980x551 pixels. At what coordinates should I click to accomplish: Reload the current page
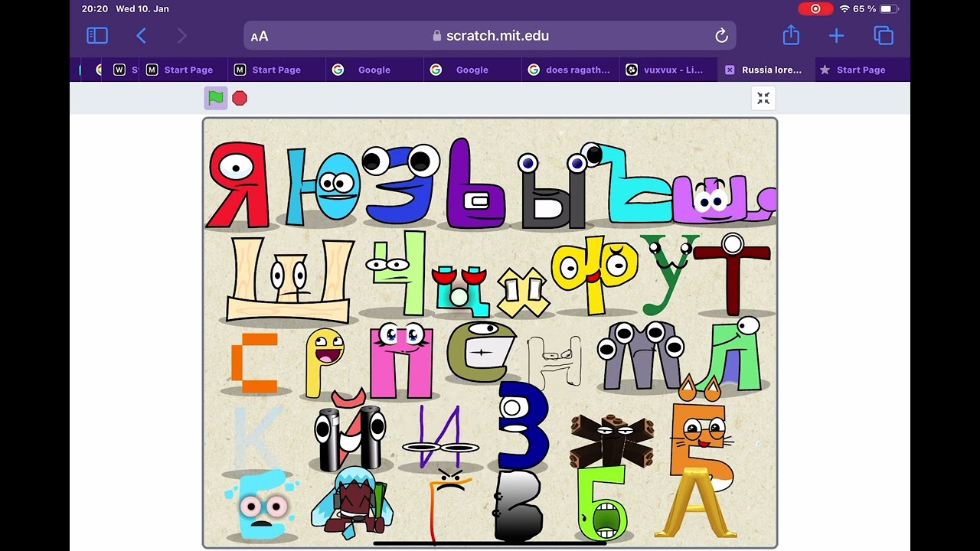click(720, 36)
